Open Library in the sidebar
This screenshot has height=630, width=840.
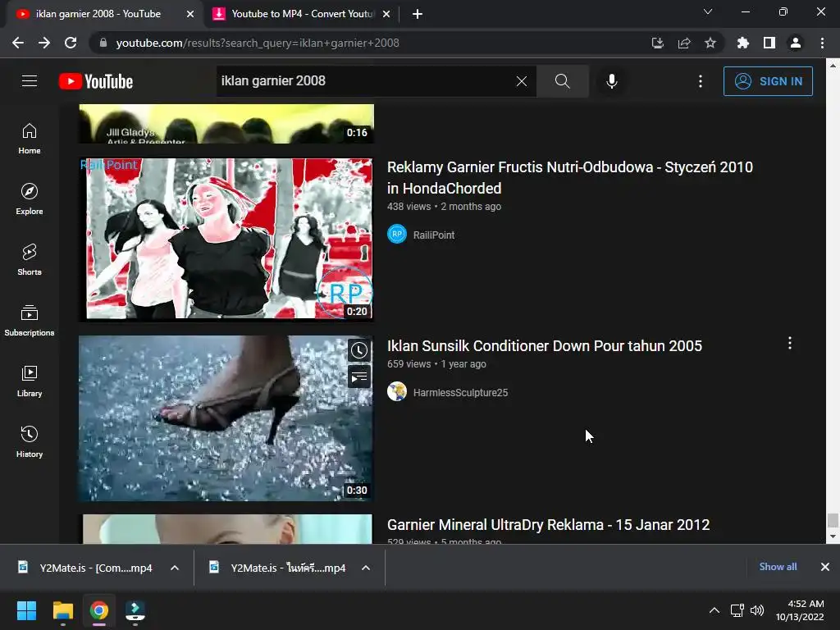coord(30,381)
